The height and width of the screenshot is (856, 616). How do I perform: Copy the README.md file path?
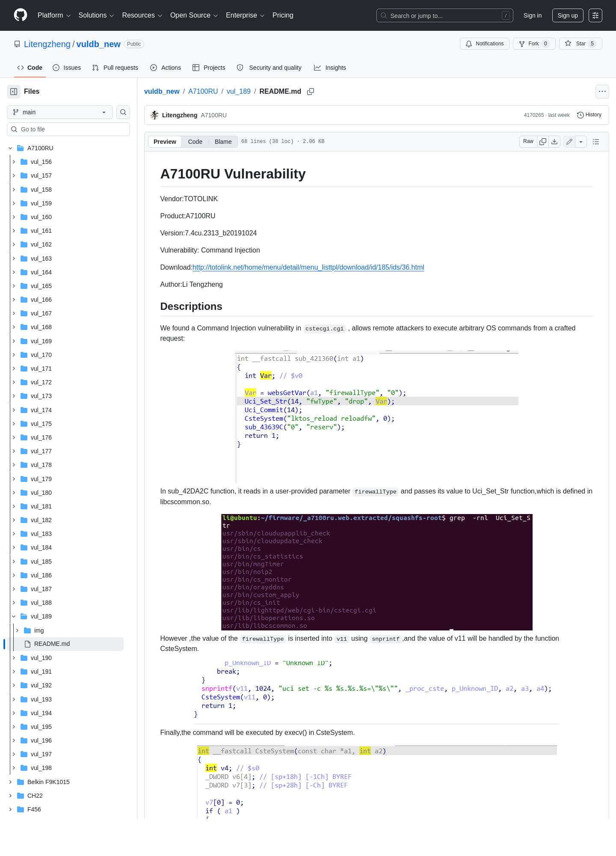click(x=311, y=92)
